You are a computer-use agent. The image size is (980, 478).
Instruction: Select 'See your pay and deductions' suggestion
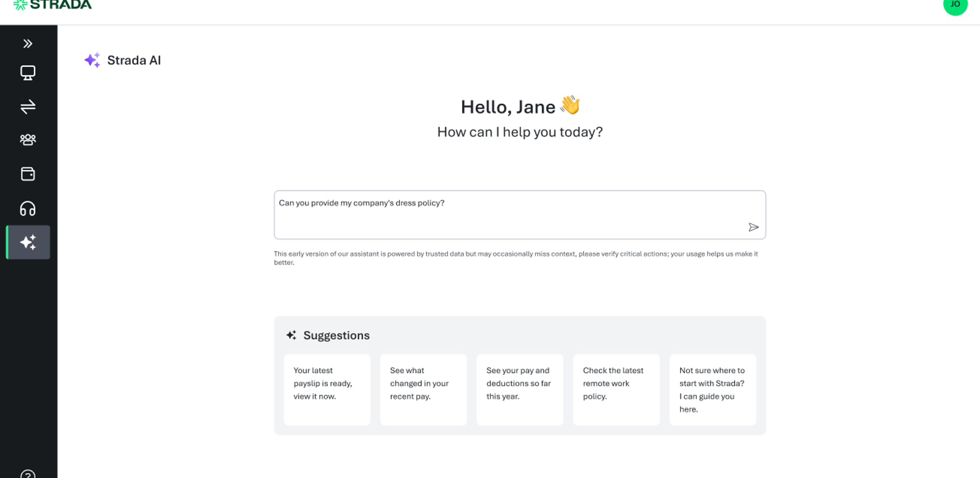point(520,389)
